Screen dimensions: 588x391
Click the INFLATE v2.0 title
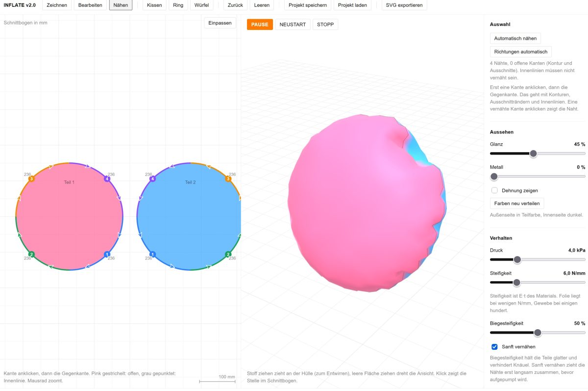20,5
